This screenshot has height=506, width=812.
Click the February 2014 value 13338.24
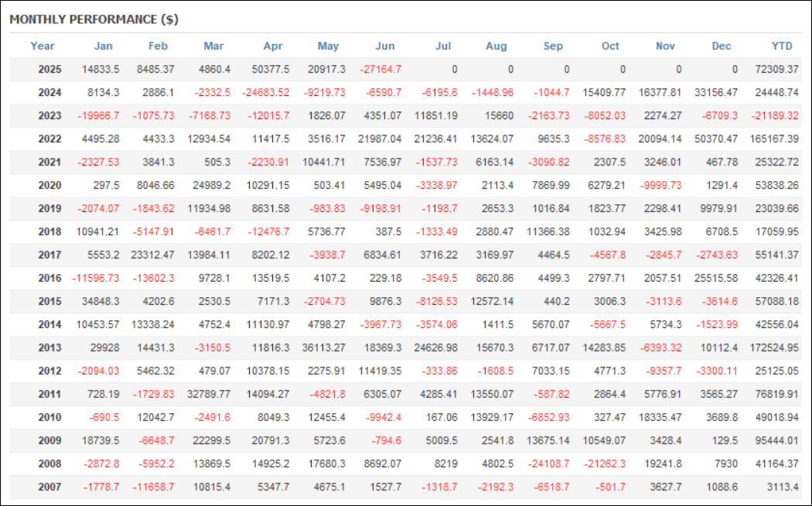pos(153,325)
